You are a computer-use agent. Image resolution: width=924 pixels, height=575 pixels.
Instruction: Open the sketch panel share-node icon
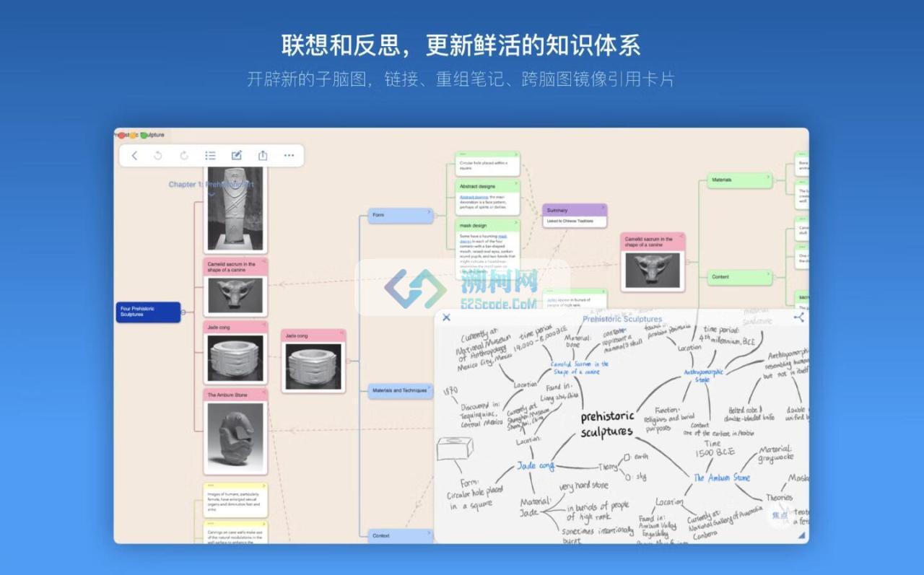pyautogui.click(x=798, y=317)
